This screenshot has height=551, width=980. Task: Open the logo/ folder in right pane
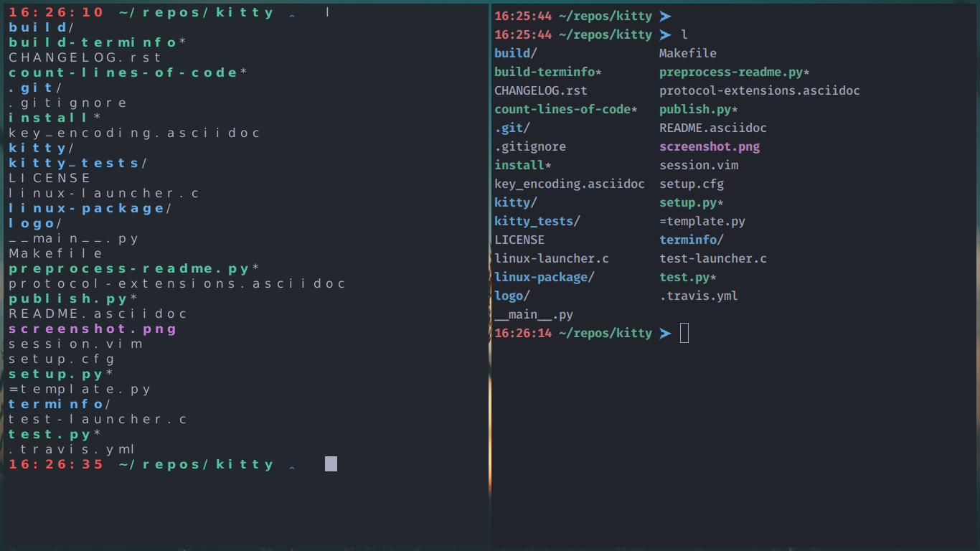click(509, 296)
